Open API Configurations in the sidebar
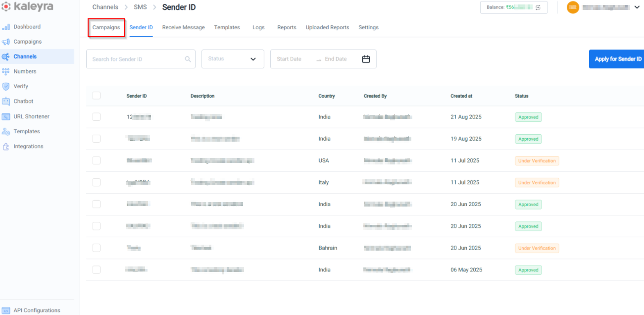644x315 pixels. coord(37,311)
